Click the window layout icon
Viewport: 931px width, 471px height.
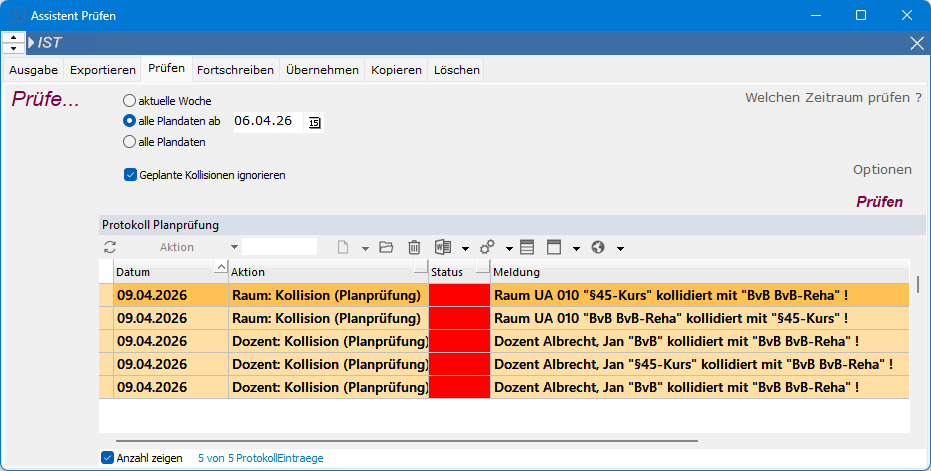tap(554, 247)
